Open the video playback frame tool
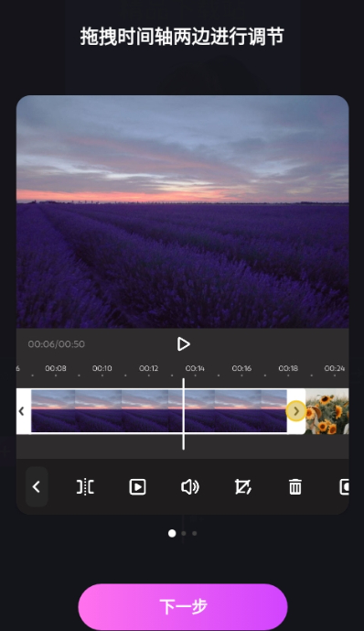This screenshot has height=631, width=364. point(137,487)
